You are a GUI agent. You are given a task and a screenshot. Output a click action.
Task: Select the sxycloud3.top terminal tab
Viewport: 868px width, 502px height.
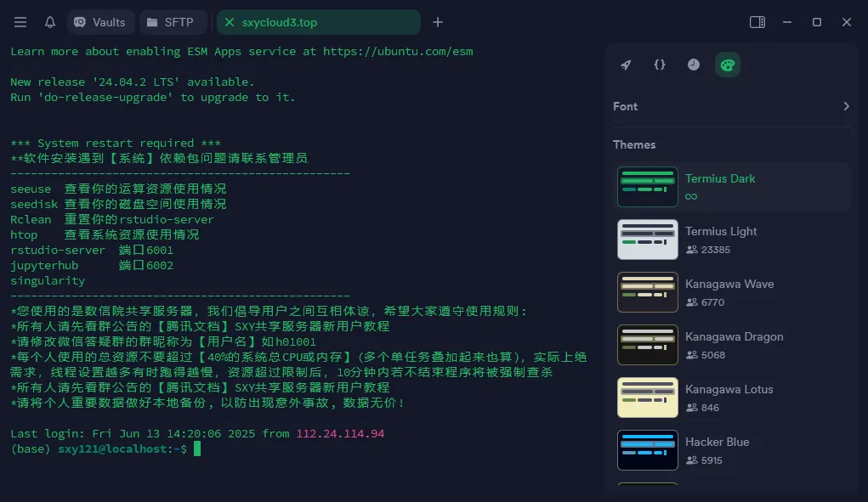(318, 22)
